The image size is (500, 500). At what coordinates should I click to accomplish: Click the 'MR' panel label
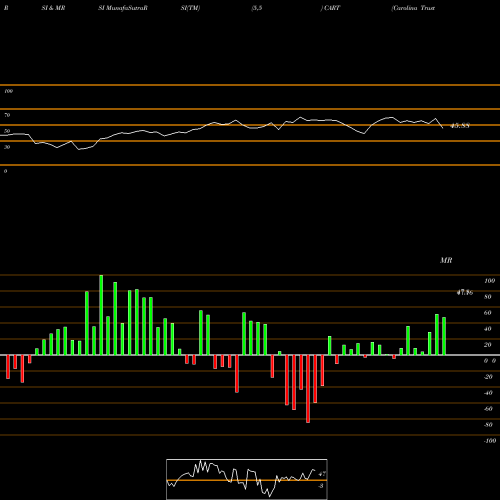(446, 260)
